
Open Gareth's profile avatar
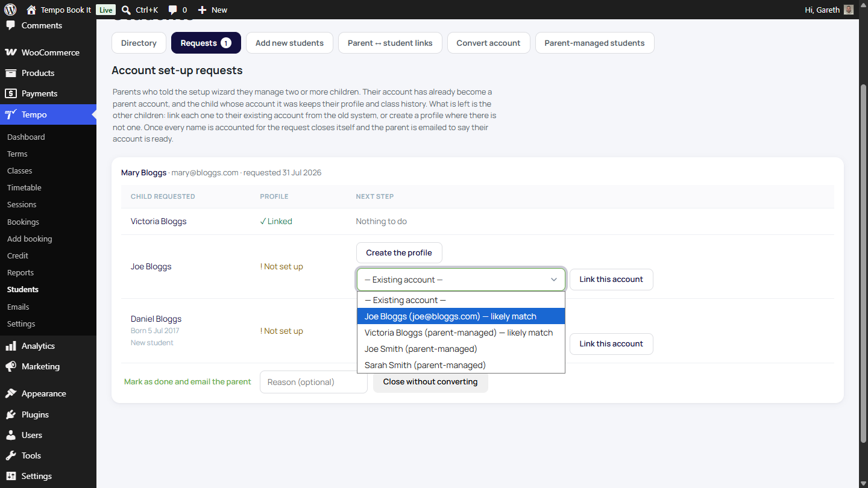point(849,10)
